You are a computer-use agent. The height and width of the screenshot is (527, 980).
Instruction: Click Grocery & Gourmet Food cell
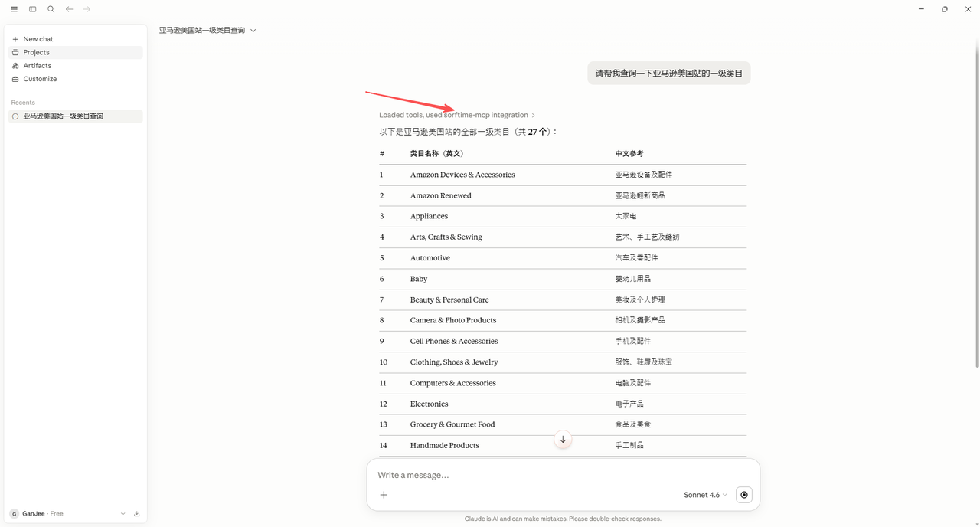click(x=452, y=424)
